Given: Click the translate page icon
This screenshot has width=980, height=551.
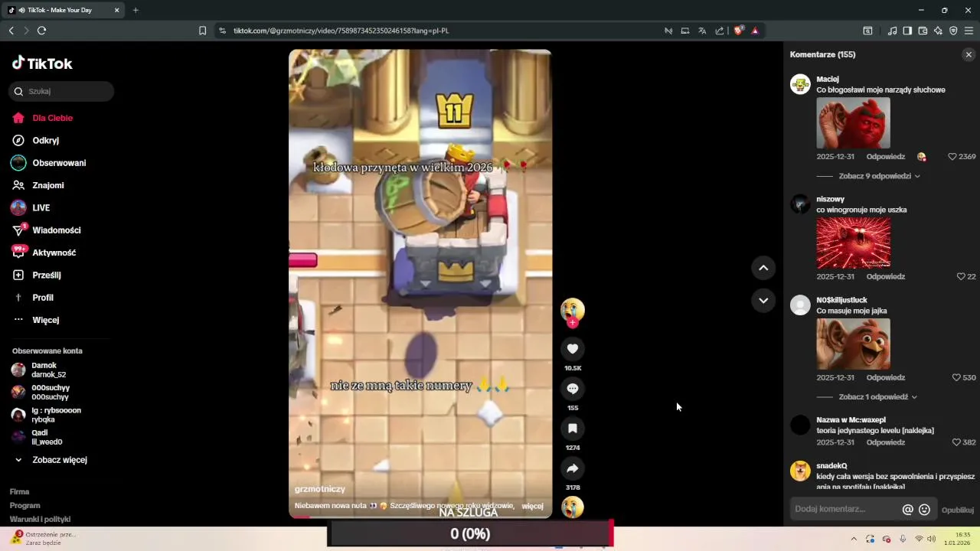Looking at the screenshot, I should tap(702, 31).
